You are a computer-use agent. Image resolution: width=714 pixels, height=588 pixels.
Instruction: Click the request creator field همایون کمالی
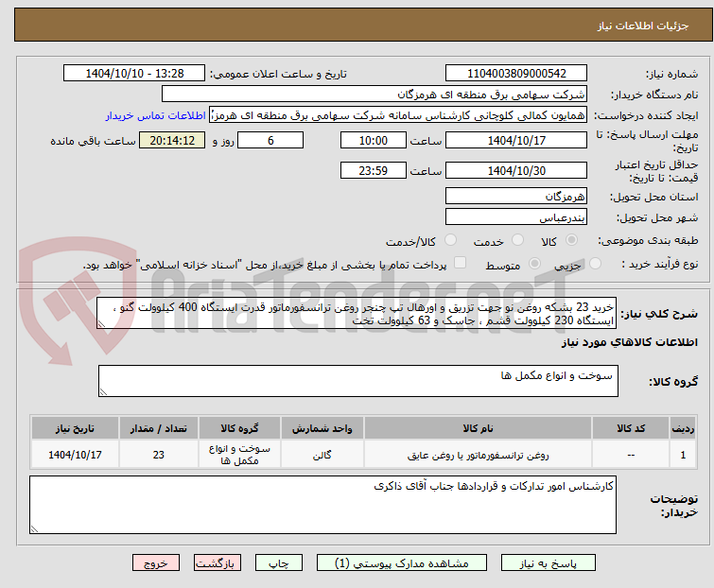398,115
